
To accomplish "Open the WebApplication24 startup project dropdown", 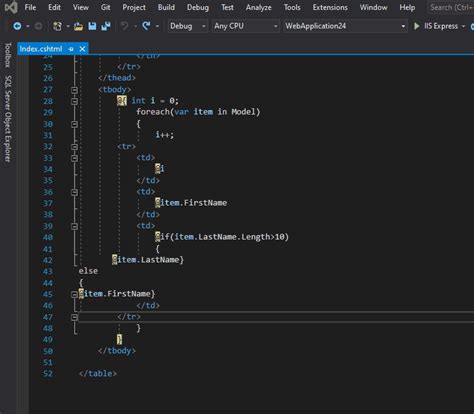I will point(345,26).
